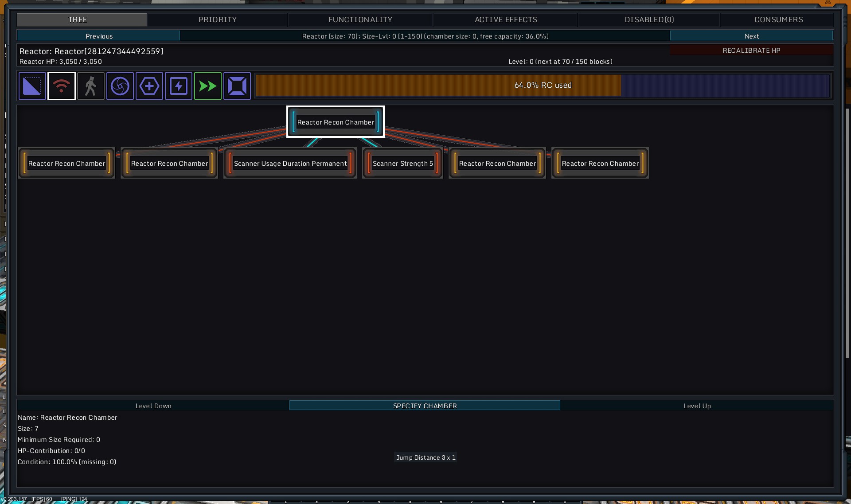The width and height of the screenshot is (851, 504).
Task: Click the green double-arrow chamber icon
Action: coord(208,86)
